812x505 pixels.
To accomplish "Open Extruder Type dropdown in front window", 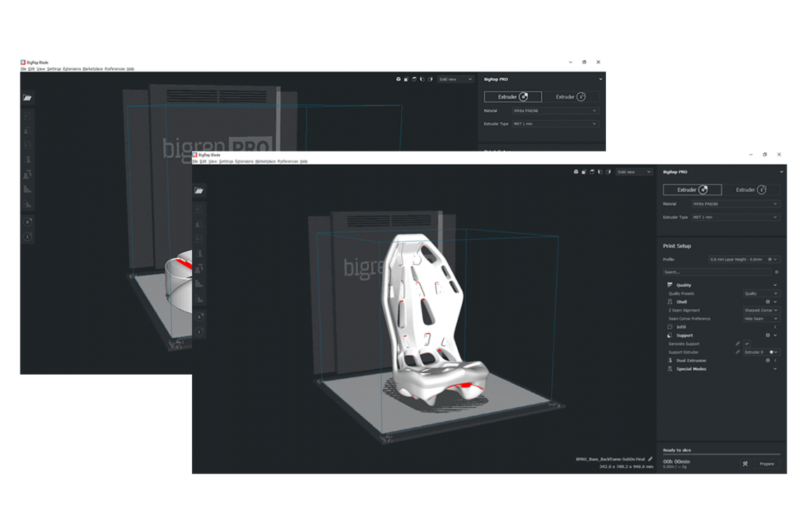I will [x=735, y=217].
